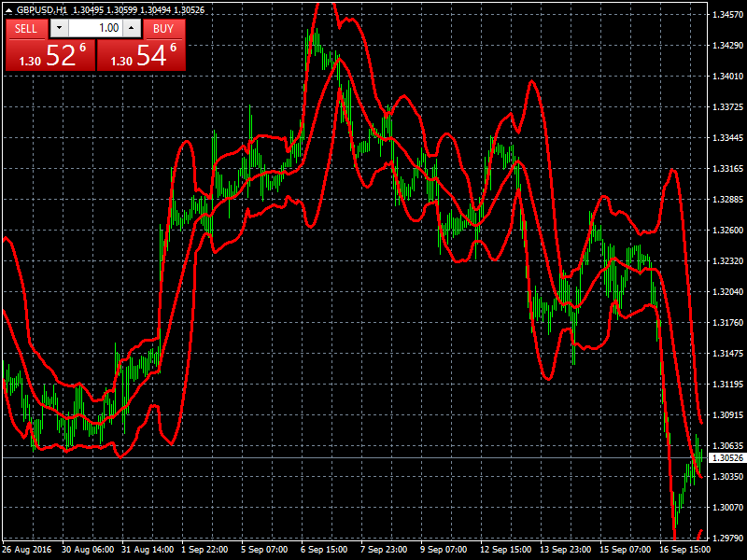Click the 31 Aug 14:00 time label
747x560 pixels.
point(148,550)
